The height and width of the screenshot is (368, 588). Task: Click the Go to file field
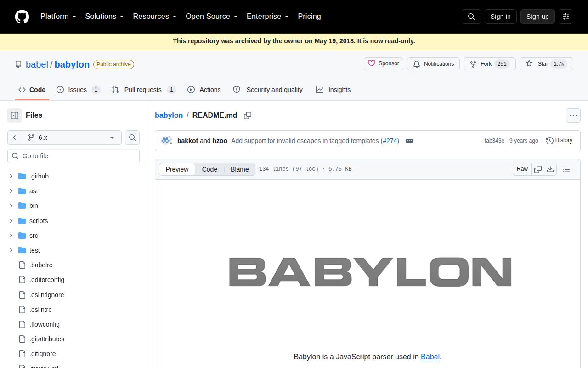click(73, 156)
